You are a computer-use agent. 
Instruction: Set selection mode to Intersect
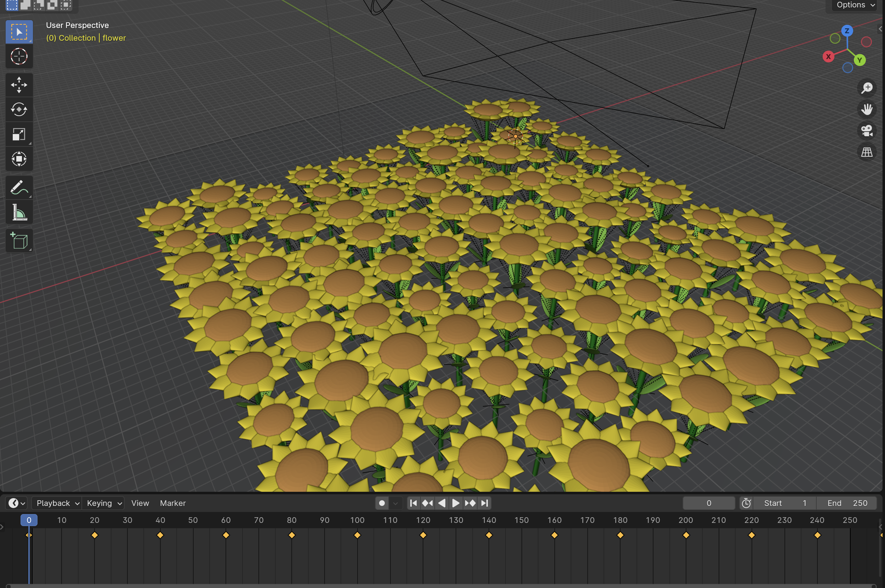[x=65, y=5]
